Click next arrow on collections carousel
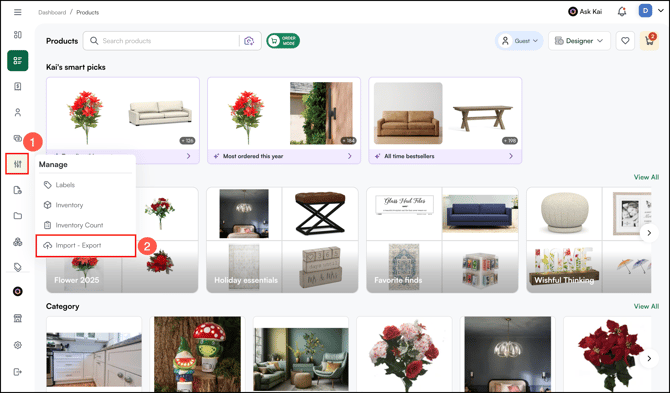The width and height of the screenshot is (670, 393). pos(649,233)
